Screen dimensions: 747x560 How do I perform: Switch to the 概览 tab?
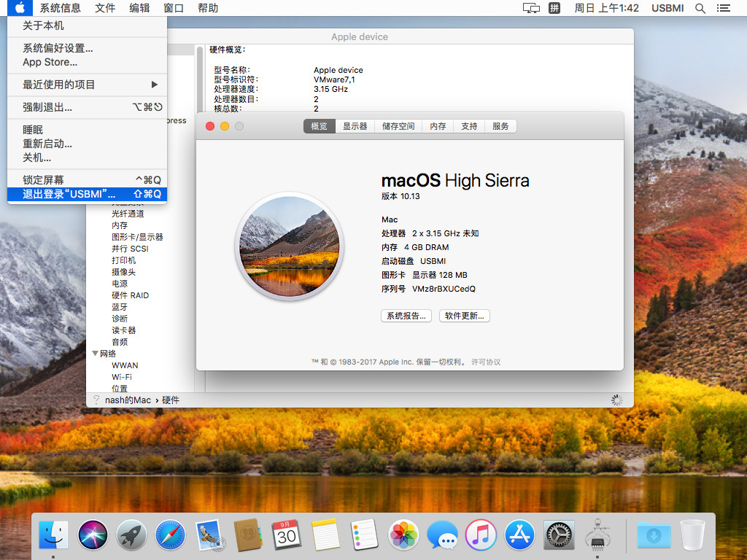[320, 126]
